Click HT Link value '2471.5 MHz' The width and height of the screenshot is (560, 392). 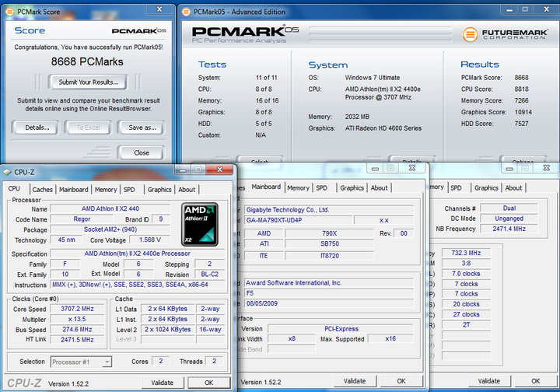point(77,340)
